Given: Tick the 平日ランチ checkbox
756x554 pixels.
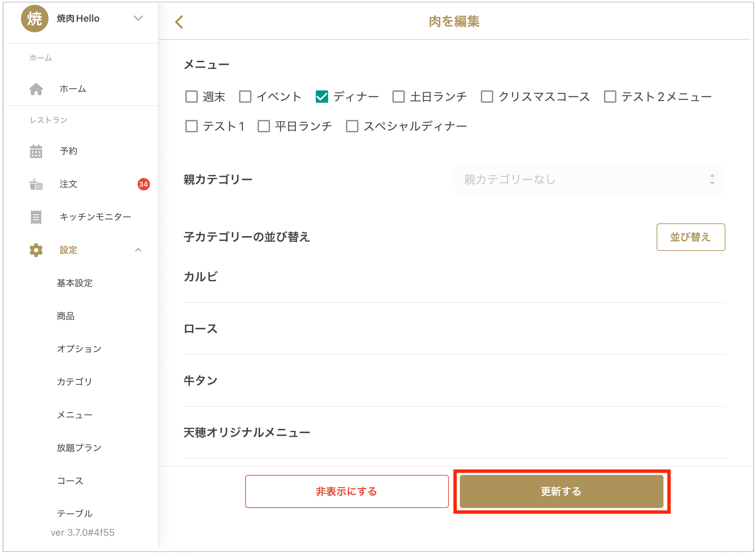Looking at the screenshot, I should pyautogui.click(x=264, y=126).
